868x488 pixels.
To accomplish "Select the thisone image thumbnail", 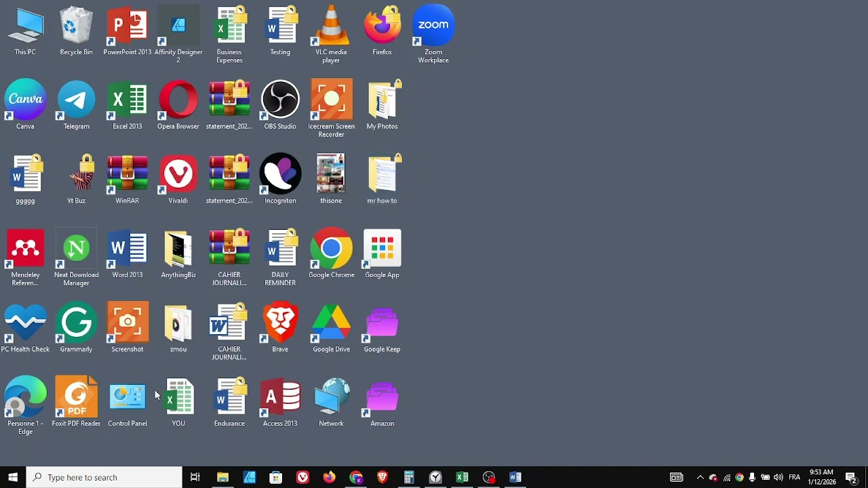I will 331,180.
